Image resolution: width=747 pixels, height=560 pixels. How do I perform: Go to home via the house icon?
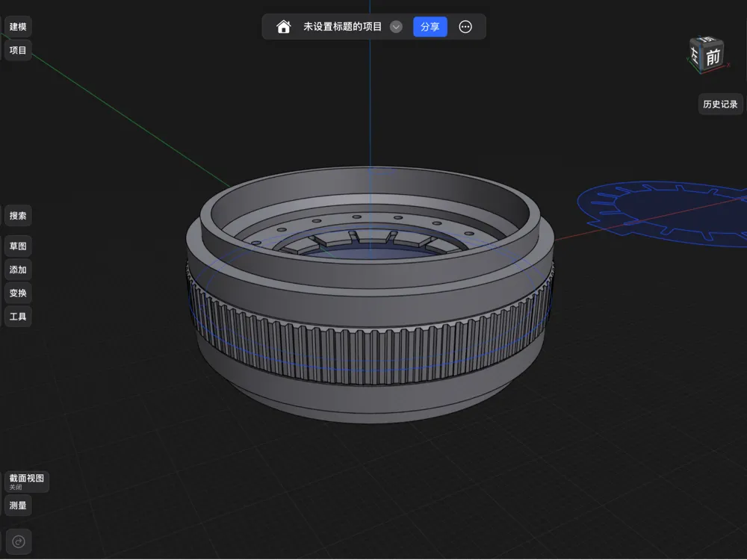click(283, 27)
